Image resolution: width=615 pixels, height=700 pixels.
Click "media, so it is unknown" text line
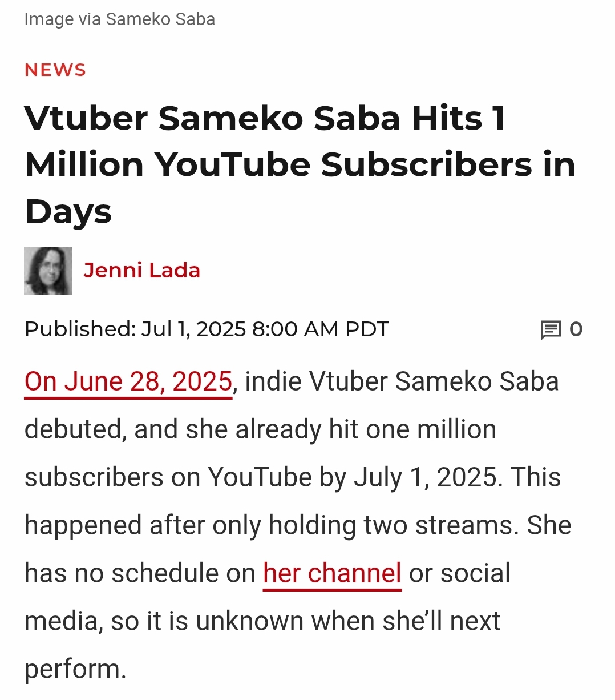pyautogui.click(x=163, y=621)
